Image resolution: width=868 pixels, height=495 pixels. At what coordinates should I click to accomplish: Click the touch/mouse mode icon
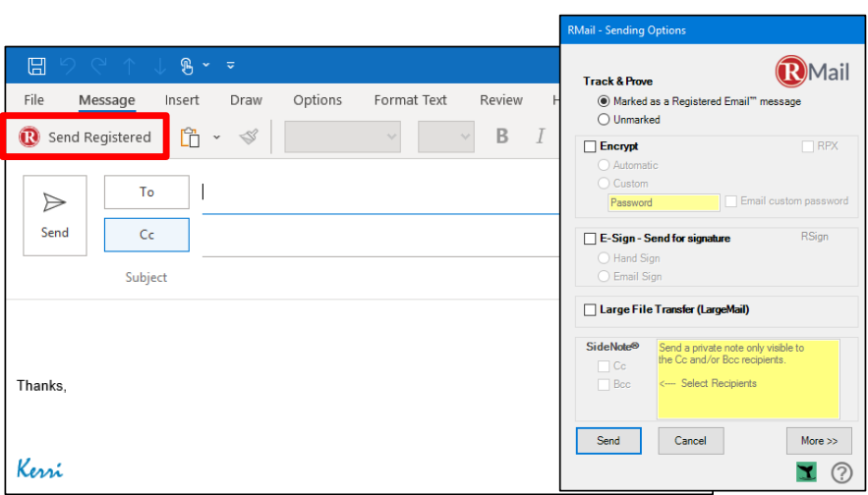187,66
